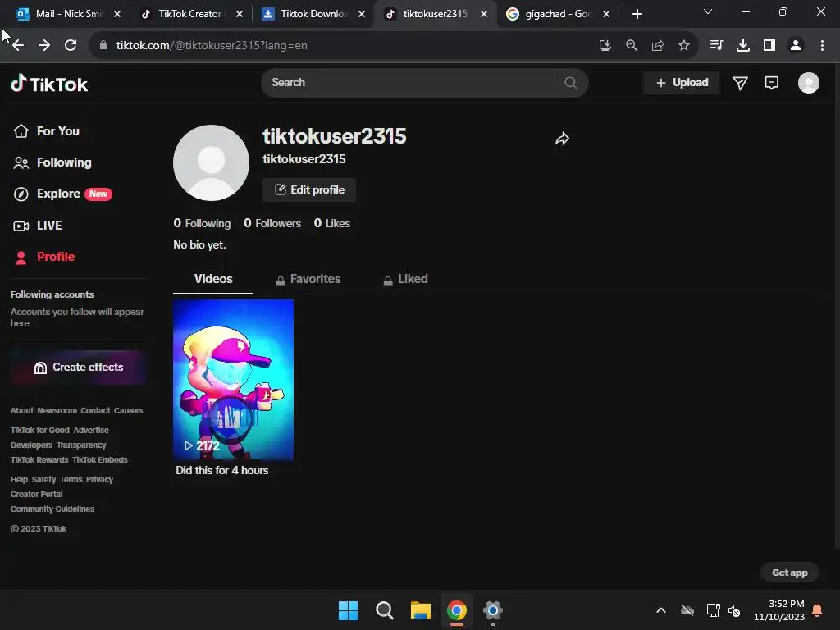The width and height of the screenshot is (840, 630).
Task: Open the Privacy footer link
Action: coord(99,479)
